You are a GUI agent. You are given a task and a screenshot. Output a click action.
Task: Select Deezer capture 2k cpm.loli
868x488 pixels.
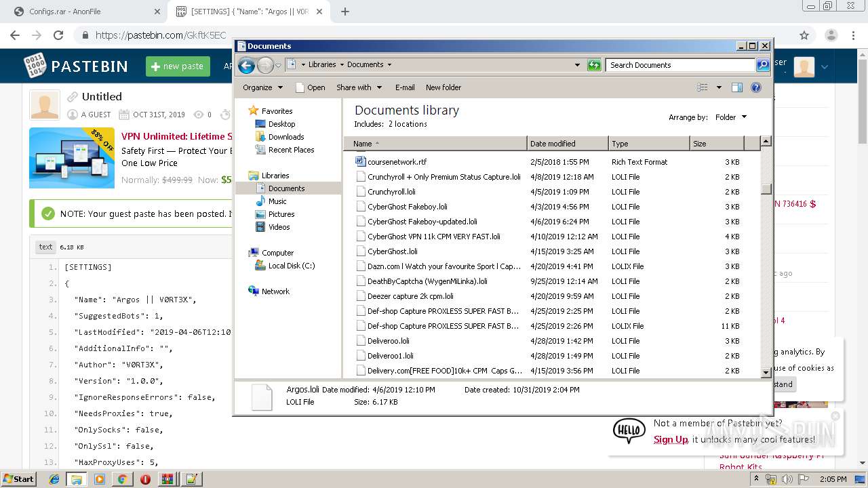click(x=410, y=296)
